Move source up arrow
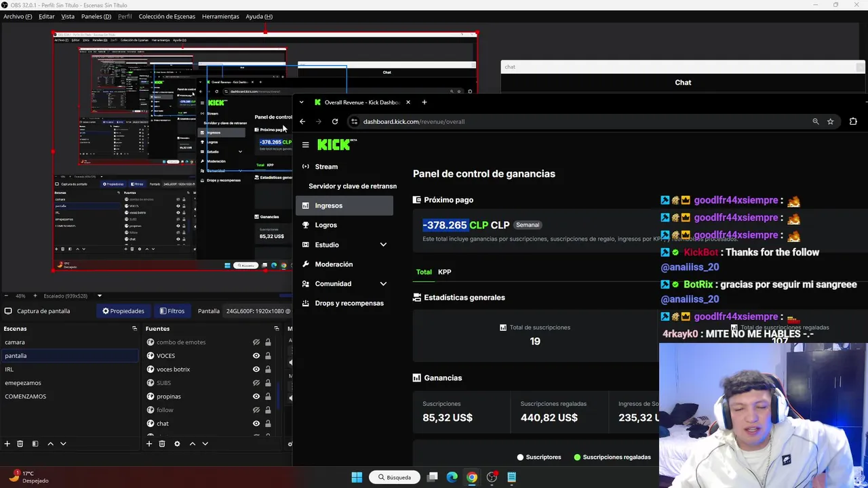 click(x=192, y=444)
